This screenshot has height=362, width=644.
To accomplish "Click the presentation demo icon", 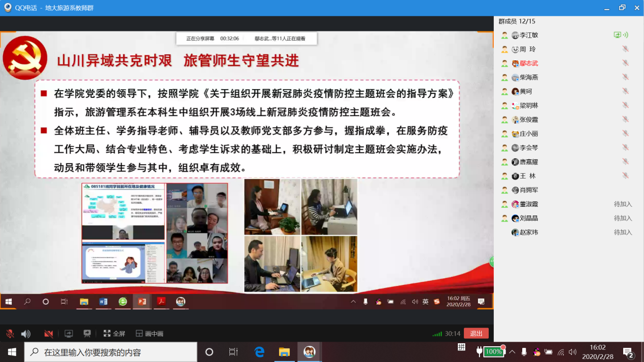I will pos(87,334).
